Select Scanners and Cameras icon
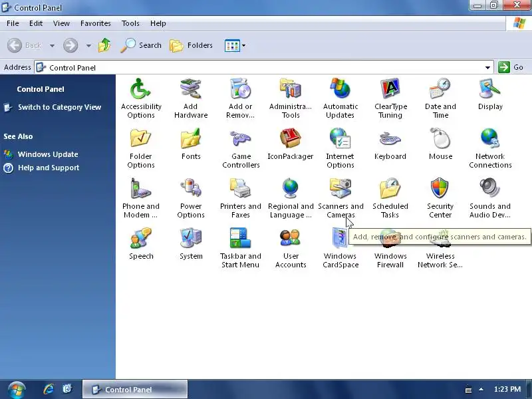This screenshot has width=532, height=399. point(340,188)
